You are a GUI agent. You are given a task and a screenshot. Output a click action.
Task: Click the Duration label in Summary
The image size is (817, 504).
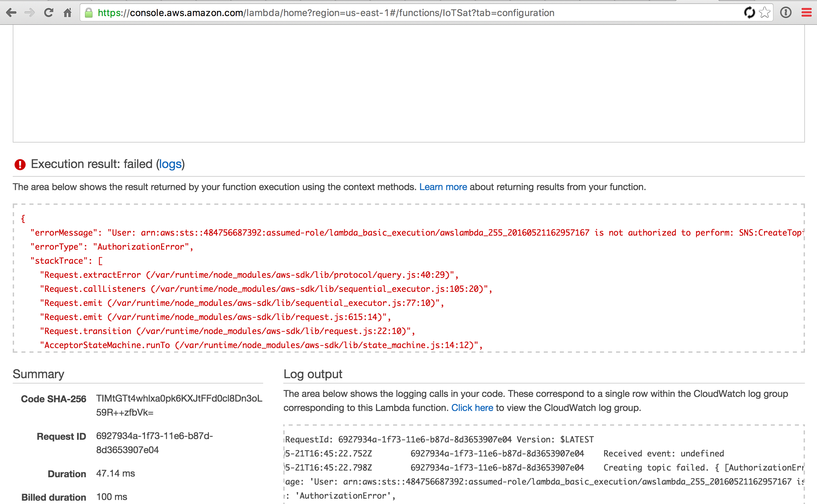point(67,474)
